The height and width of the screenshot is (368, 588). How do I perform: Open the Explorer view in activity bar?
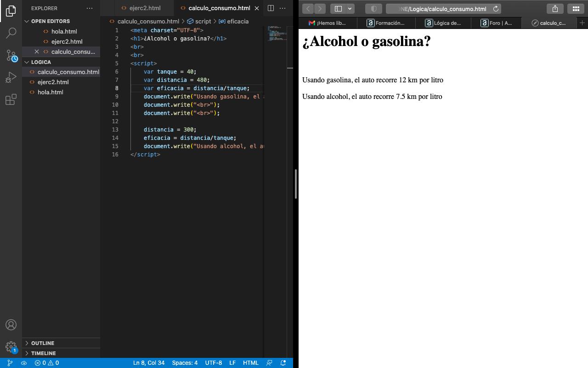click(x=11, y=11)
